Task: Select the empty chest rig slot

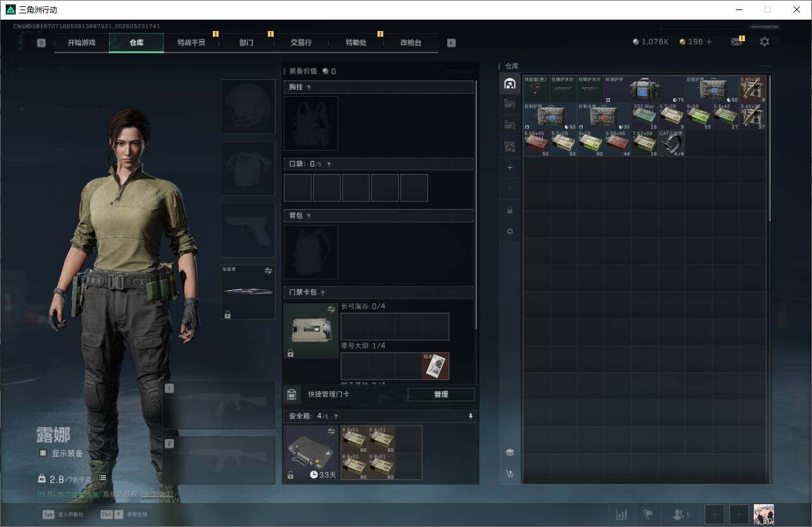Action: coord(311,123)
